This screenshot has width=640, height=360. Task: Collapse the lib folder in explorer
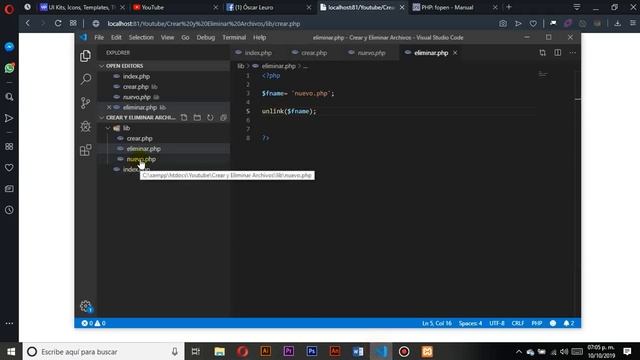point(108,128)
